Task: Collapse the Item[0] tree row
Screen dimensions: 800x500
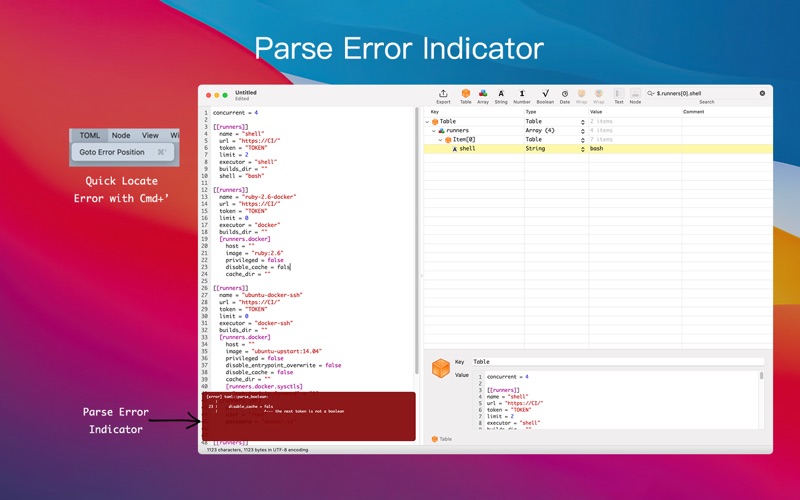Action: point(440,139)
